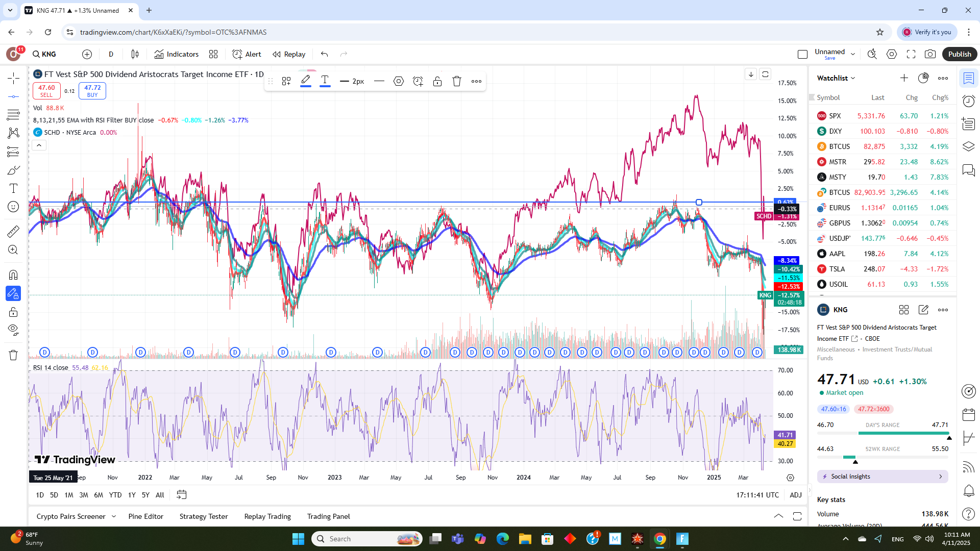Start bar Replay mode

289,54
